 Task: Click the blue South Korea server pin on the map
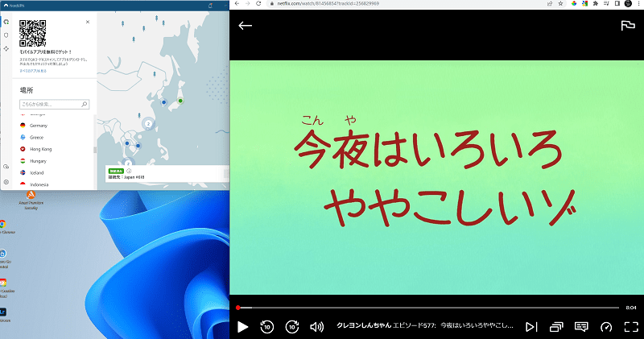[163, 102]
